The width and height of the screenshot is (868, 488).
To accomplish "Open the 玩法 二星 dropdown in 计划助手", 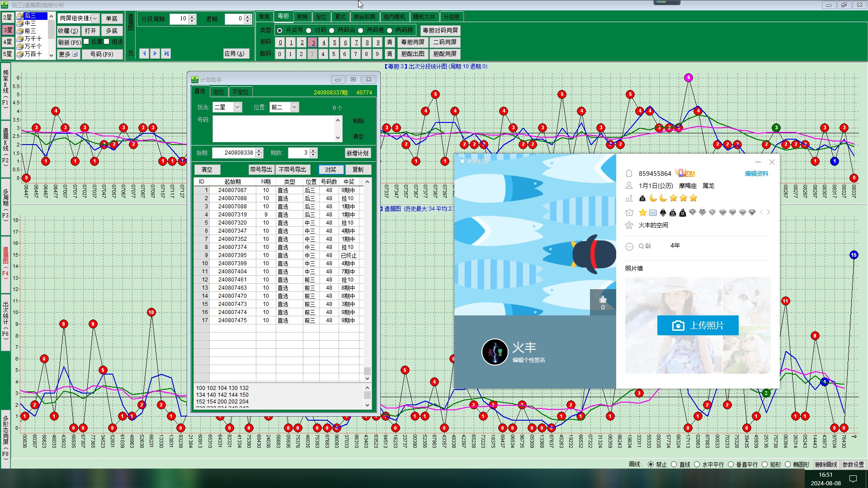I will (x=237, y=107).
